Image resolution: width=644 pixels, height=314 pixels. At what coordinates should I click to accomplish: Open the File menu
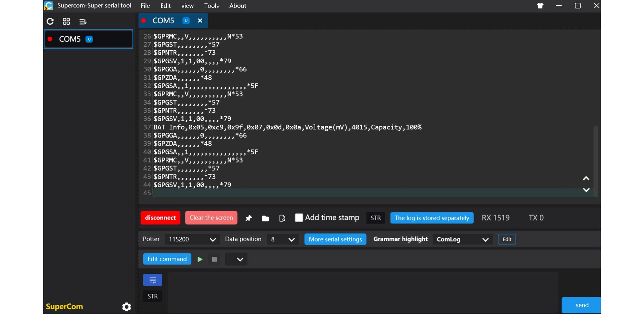(145, 6)
